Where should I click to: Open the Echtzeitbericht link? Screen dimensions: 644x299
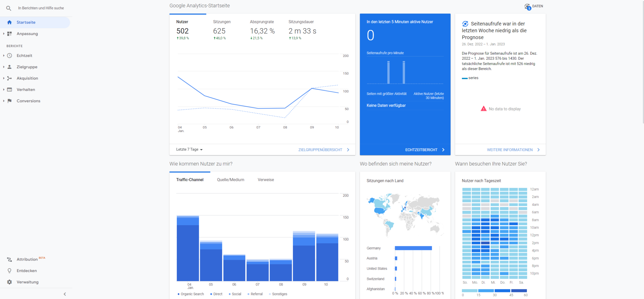(421, 150)
